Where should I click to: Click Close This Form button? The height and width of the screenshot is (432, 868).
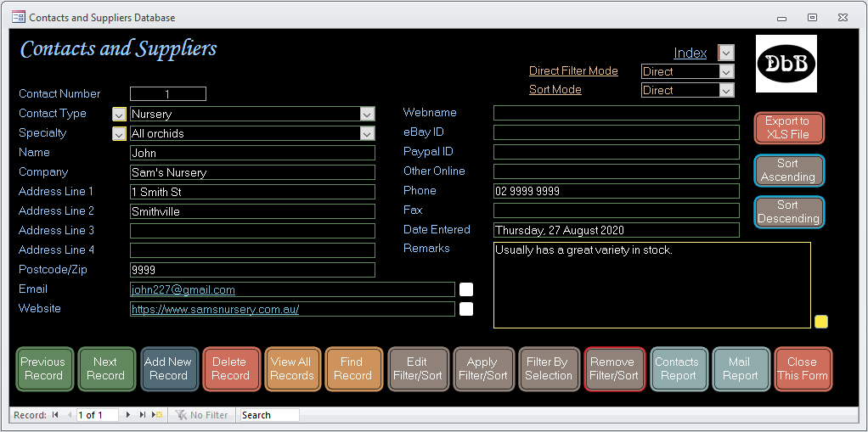click(803, 369)
